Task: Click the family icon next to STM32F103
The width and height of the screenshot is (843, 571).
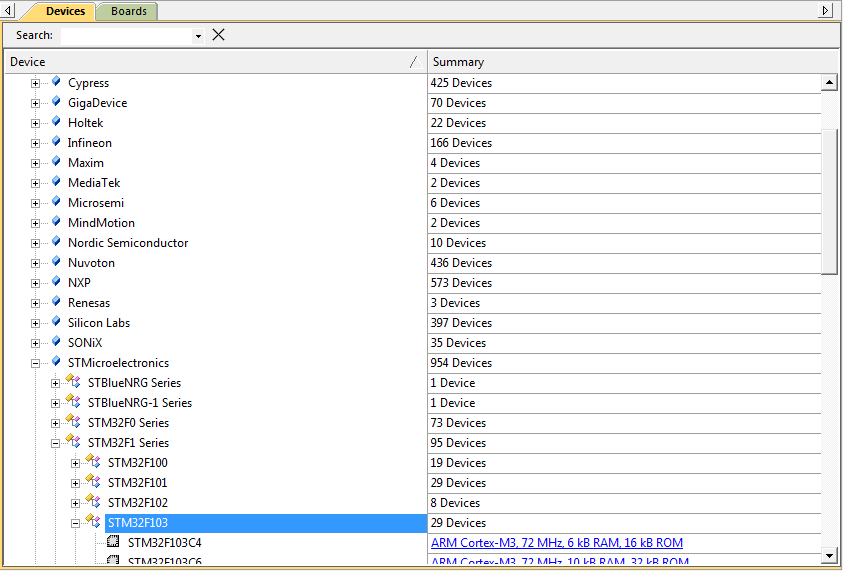Action: pos(93,522)
